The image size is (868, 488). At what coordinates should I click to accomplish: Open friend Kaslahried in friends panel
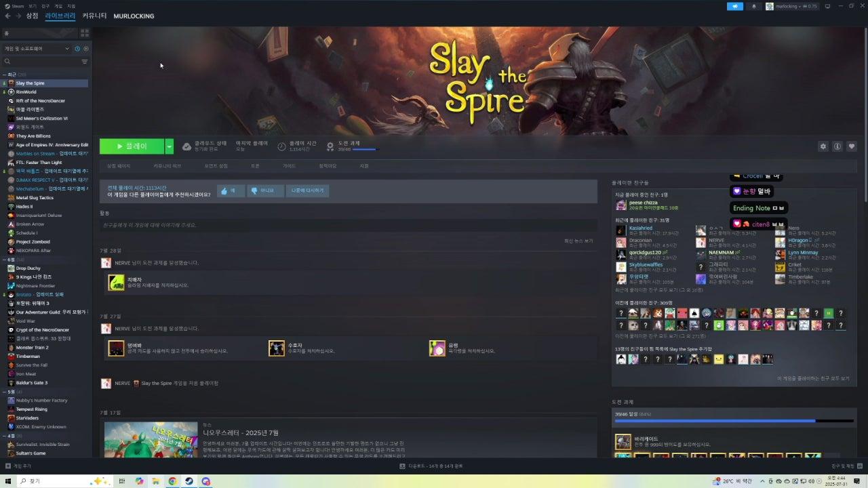640,228
